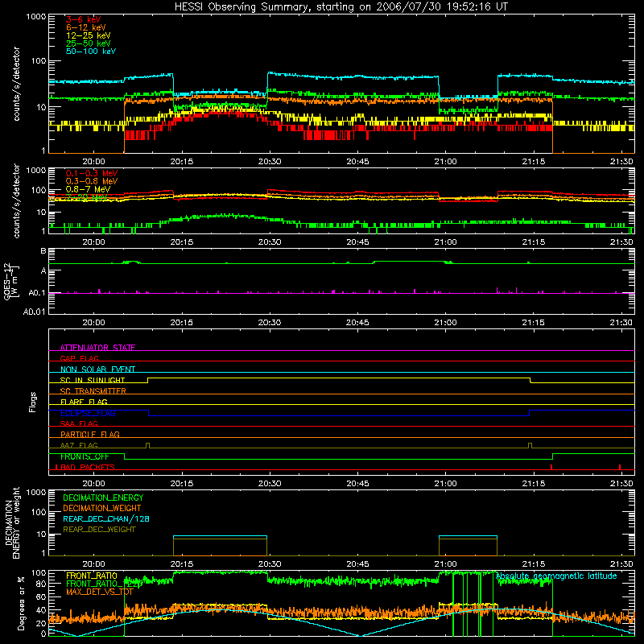Click the SC_TRANSMITTER flag label

tap(93, 391)
